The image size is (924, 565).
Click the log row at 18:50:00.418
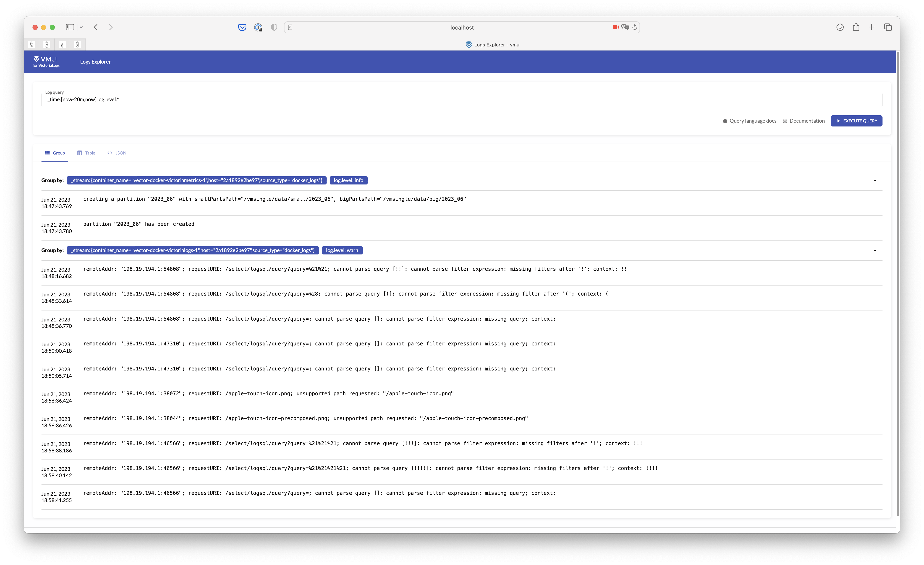coord(462,347)
